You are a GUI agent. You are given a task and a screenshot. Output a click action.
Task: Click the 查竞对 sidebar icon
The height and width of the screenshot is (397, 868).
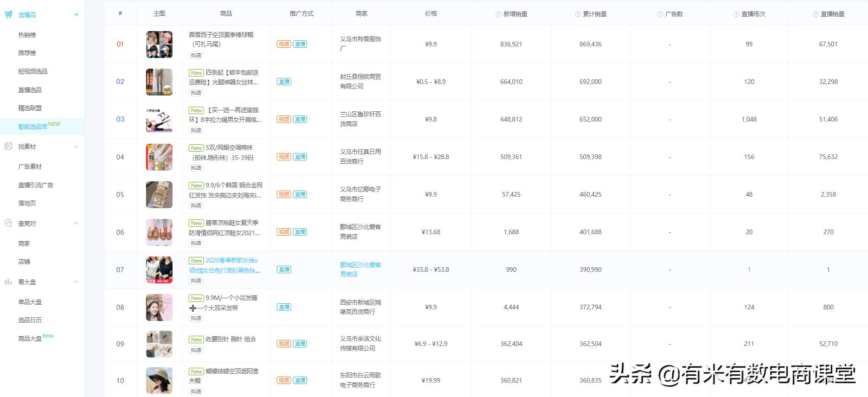coord(8,223)
